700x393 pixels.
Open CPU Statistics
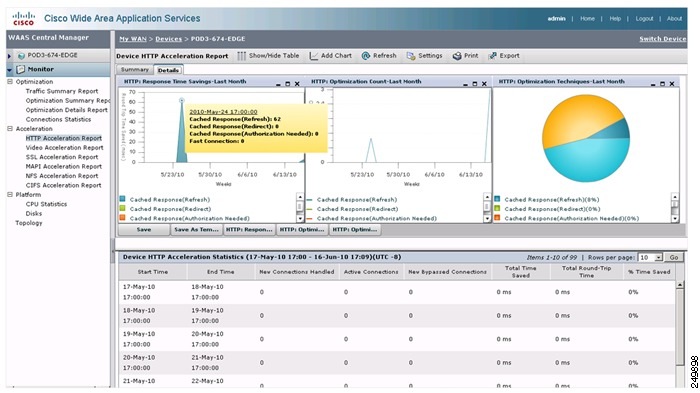46,204
